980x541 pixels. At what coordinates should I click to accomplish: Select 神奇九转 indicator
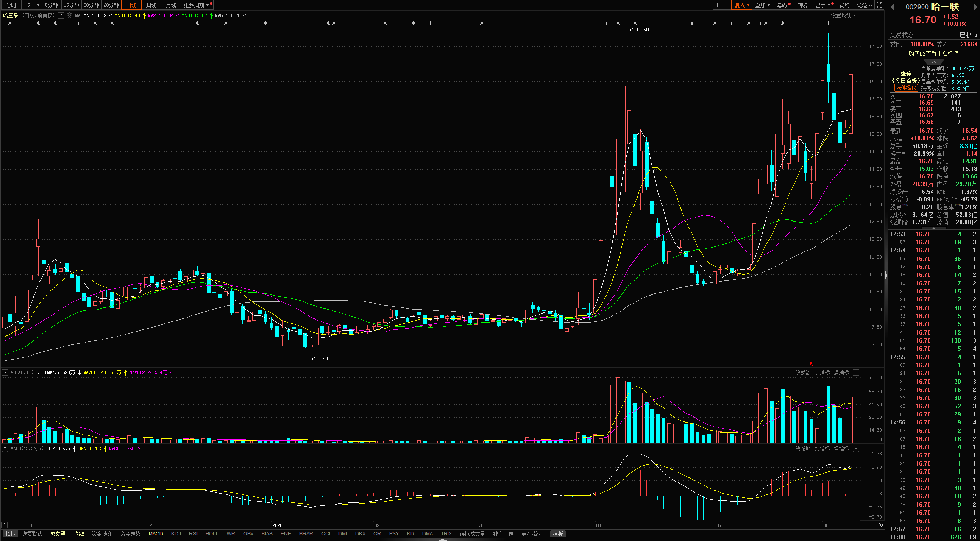click(x=503, y=534)
